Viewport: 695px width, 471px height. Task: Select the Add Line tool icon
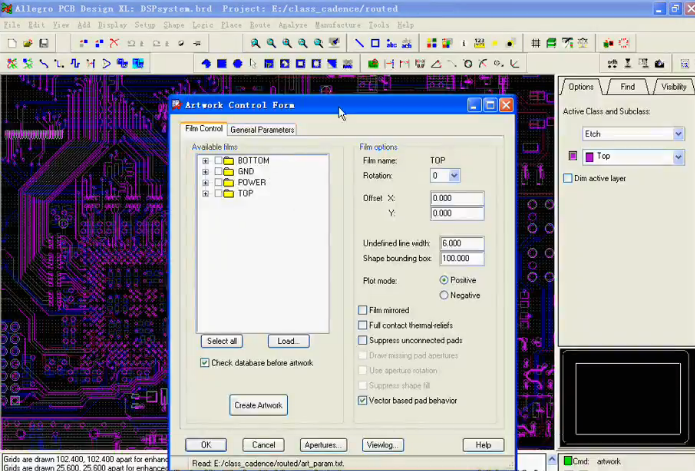[x=359, y=43]
